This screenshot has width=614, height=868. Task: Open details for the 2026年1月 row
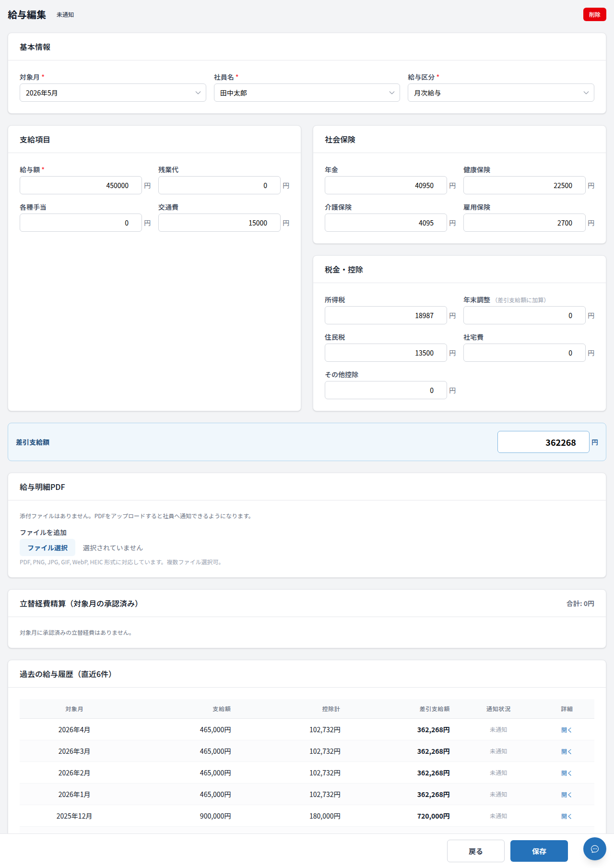coord(567,795)
